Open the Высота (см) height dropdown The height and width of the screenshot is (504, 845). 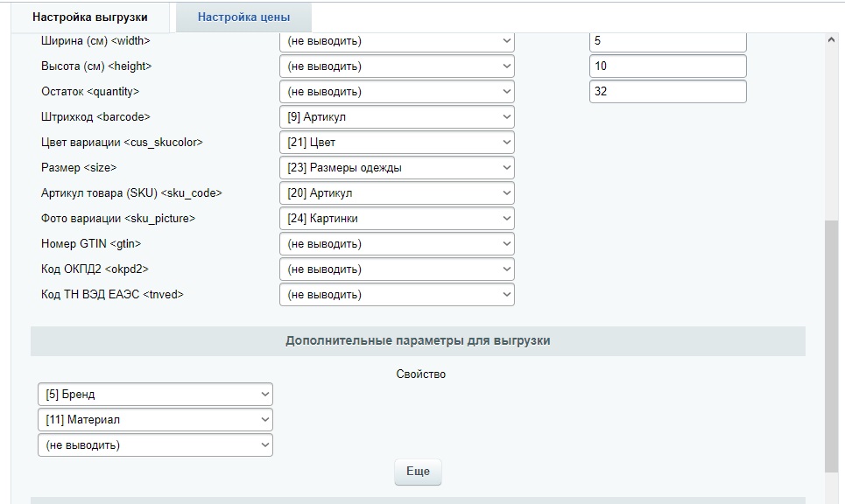pos(397,66)
